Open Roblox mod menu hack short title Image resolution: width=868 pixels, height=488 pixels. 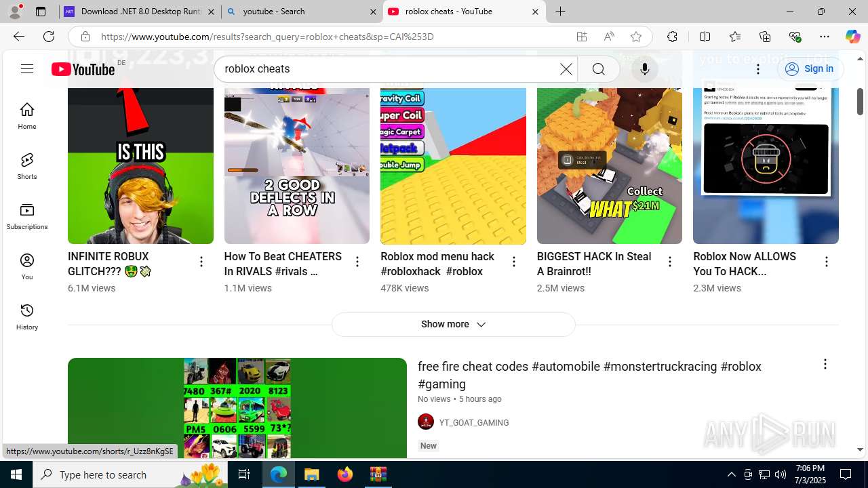(437, 264)
